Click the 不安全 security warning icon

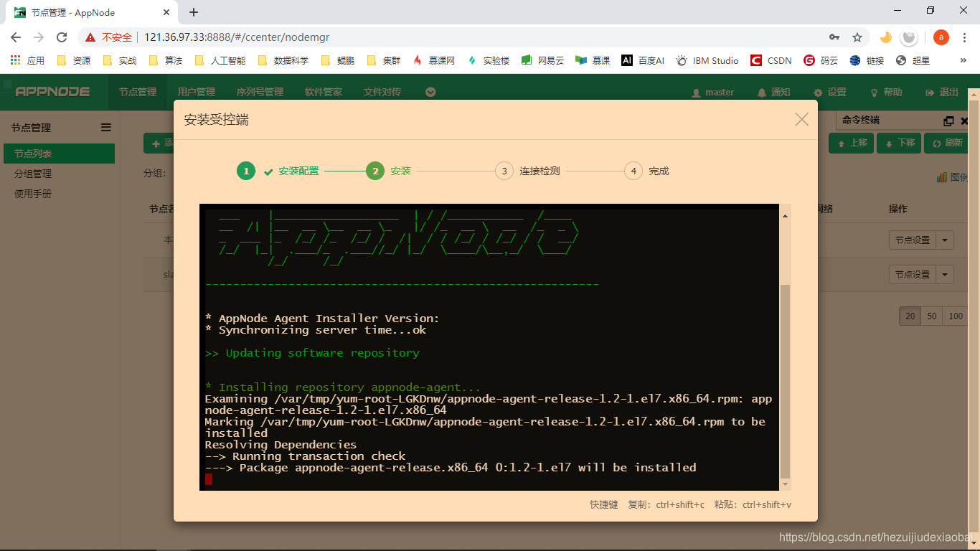90,37
